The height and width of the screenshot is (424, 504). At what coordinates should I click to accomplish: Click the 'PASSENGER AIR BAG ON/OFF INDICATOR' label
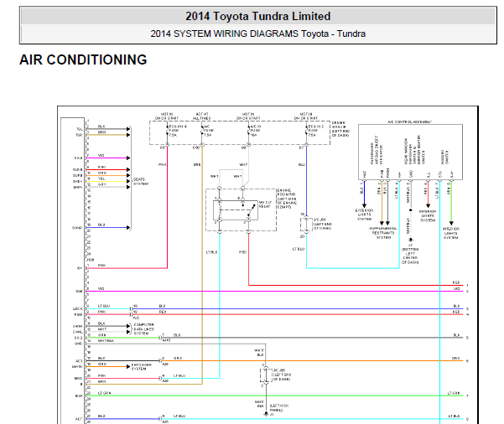click(377, 150)
